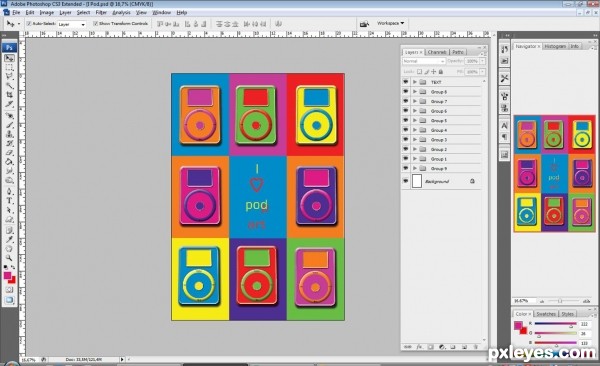
Task: Click the Delete layer trash icon
Action: coord(476,347)
